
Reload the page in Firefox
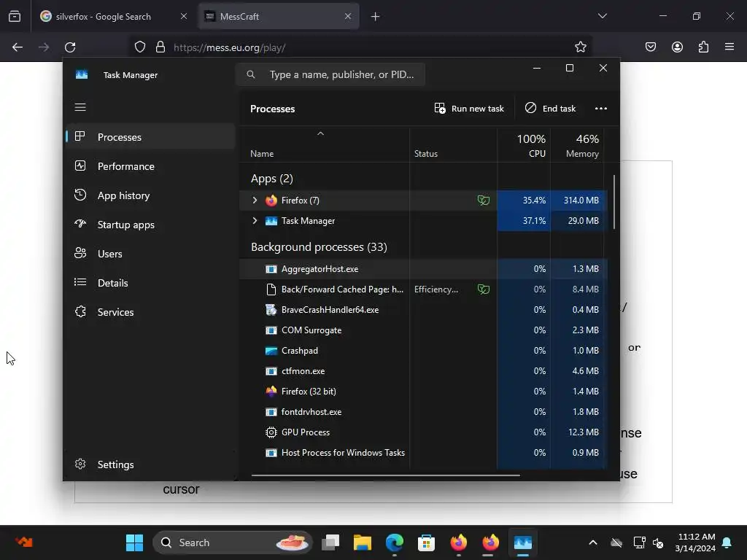[70, 47]
